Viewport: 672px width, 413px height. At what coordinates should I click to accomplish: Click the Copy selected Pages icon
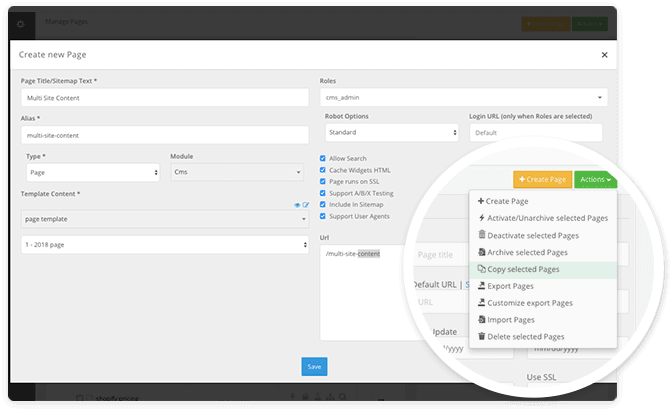click(481, 269)
